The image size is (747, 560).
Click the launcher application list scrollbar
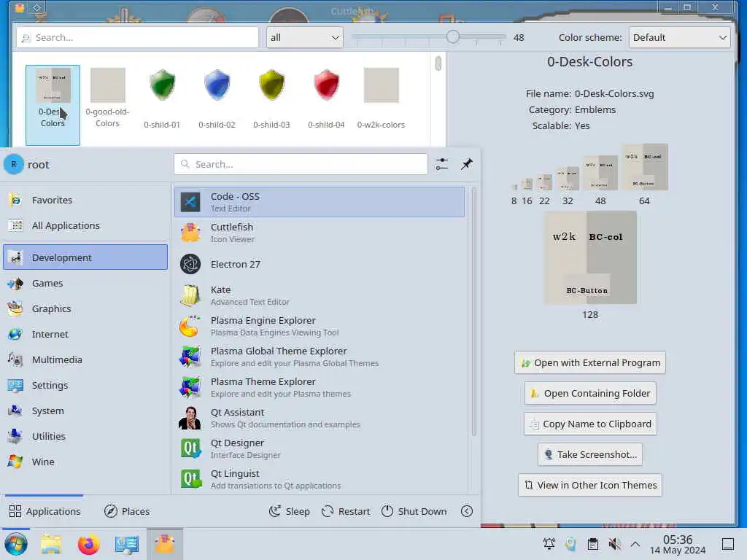pos(473,312)
